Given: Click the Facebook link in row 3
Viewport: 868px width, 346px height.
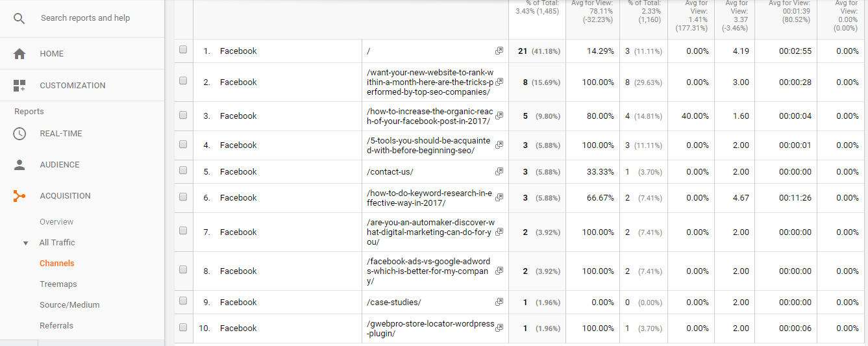Looking at the screenshot, I should (x=238, y=116).
